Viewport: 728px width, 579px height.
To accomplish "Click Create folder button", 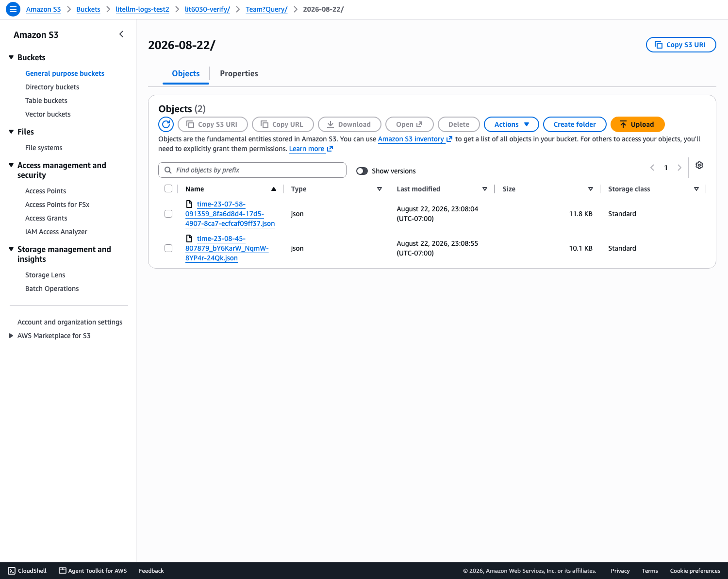I will point(575,124).
